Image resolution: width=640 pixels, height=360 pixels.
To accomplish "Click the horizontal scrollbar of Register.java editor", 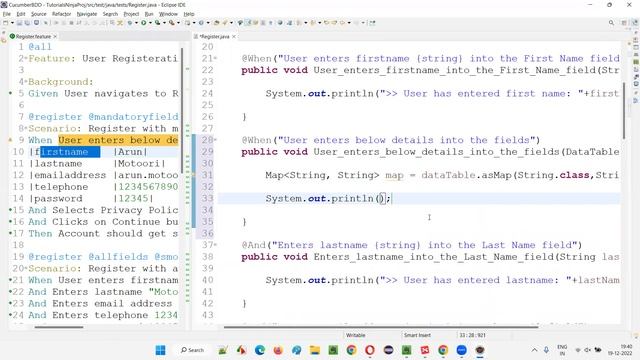I will coord(381,327).
